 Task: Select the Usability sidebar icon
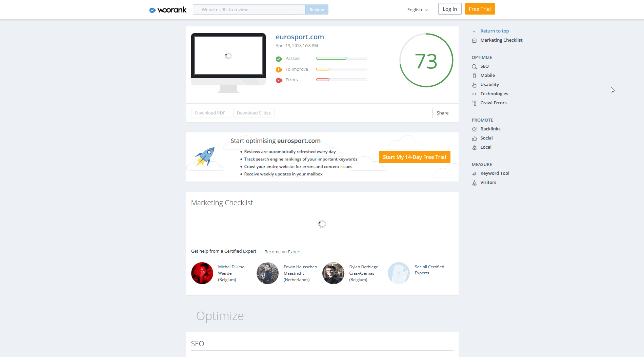[474, 85]
